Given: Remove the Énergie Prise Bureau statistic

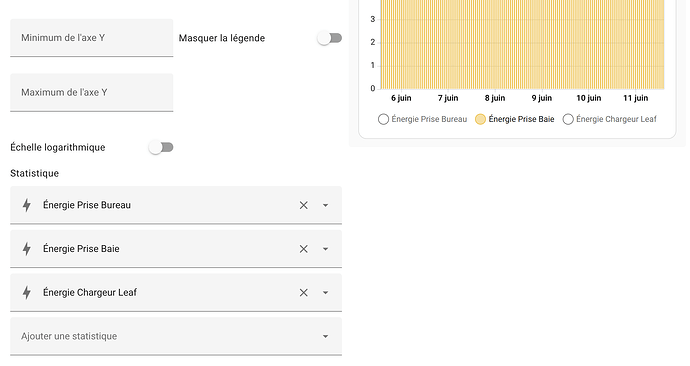Looking at the screenshot, I should pos(304,205).
